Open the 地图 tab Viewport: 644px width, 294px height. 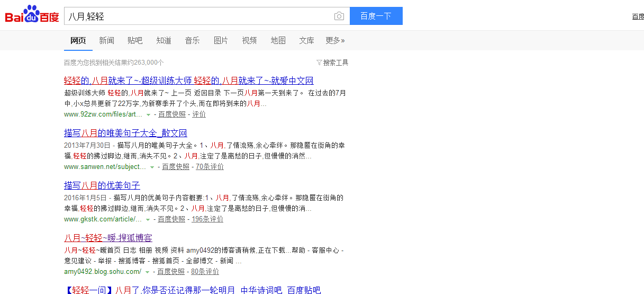[278, 40]
